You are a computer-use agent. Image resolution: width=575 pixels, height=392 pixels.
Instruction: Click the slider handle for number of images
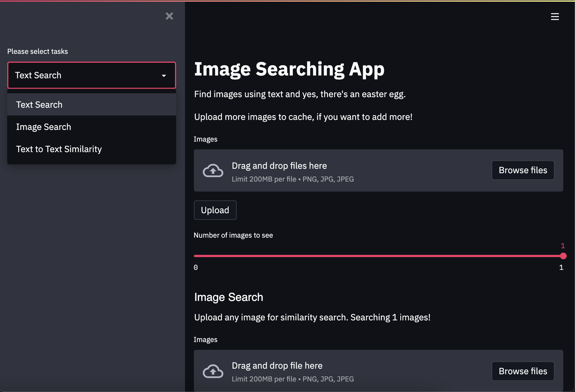pos(563,256)
